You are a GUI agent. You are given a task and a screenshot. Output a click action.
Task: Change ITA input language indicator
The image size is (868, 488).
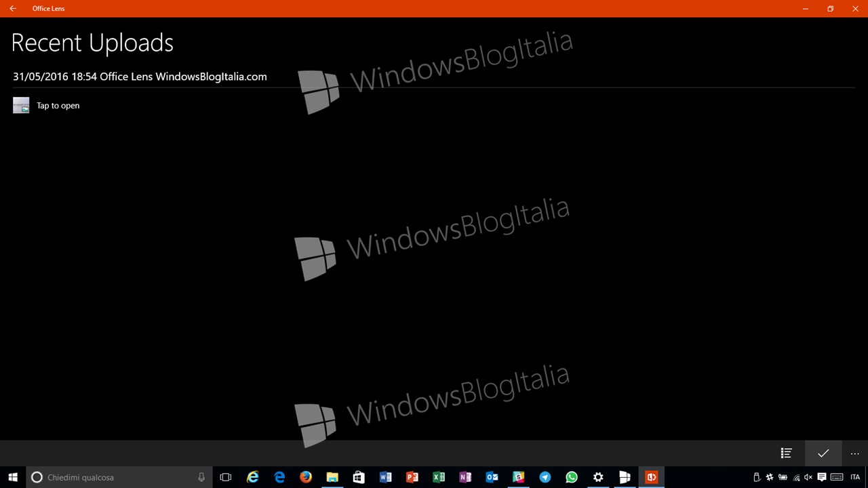[855, 477]
